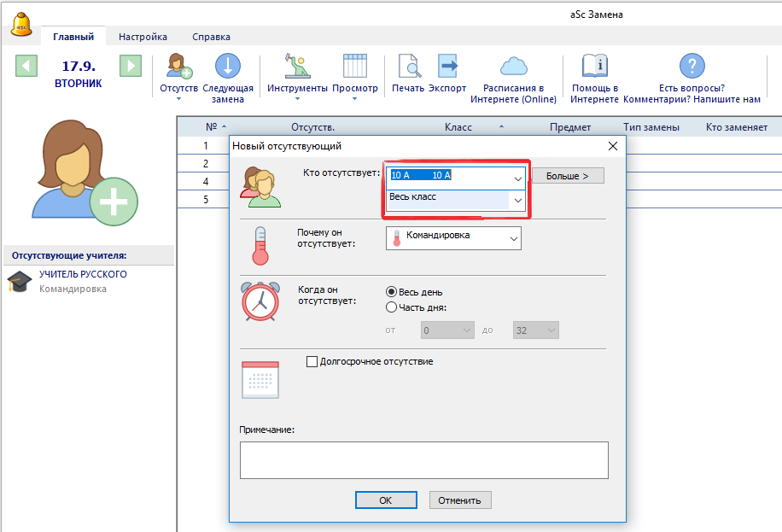This screenshot has height=532, width=782.
Task: Enable the Долгосрочное отсутствие checkbox
Action: 312,361
